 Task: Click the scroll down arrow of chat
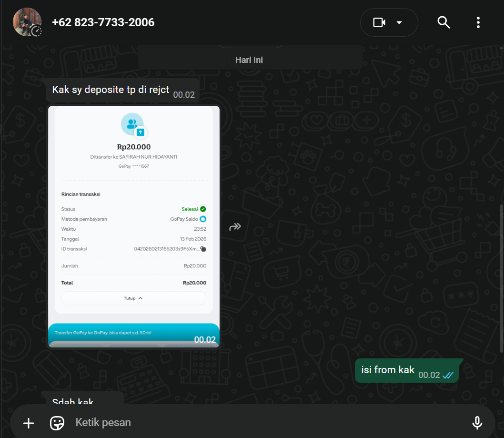[502, 402]
